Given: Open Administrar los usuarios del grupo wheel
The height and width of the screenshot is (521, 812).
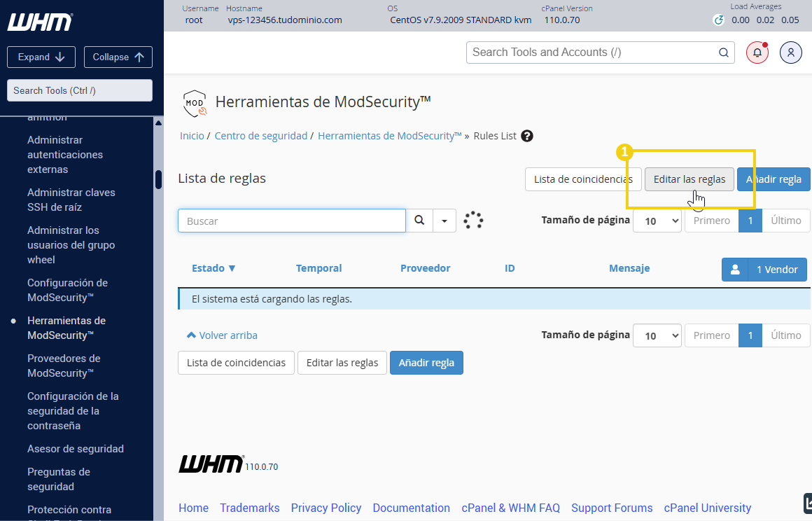Looking at the screenshot, I should pos(71,245).
